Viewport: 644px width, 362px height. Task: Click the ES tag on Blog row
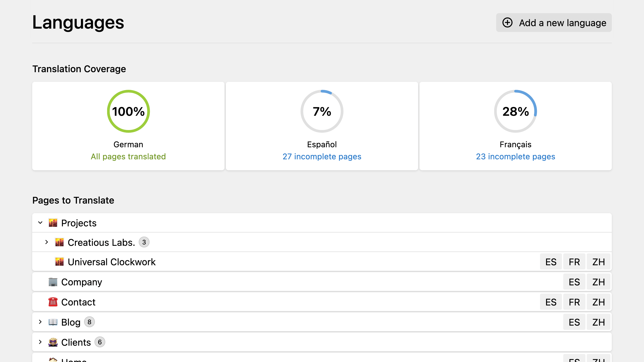coord(574,322)
